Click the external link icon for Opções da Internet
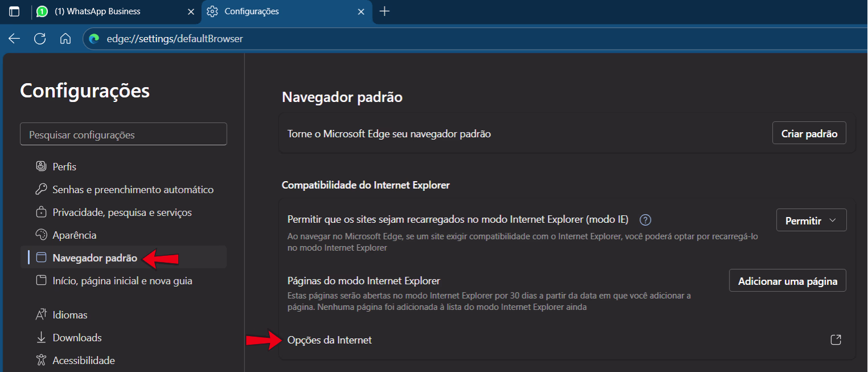This screenshot has height=372, width=868. point(836,340)
